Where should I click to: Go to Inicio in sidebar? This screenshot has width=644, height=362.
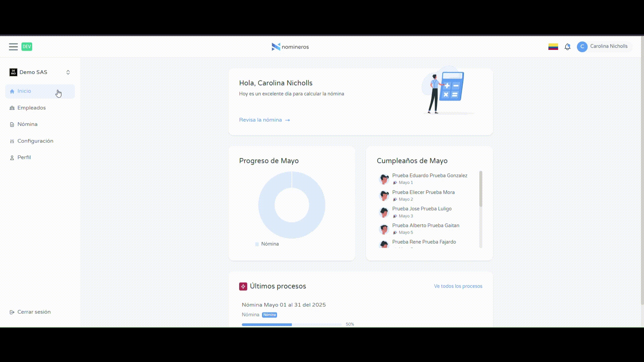click(24, 91)
